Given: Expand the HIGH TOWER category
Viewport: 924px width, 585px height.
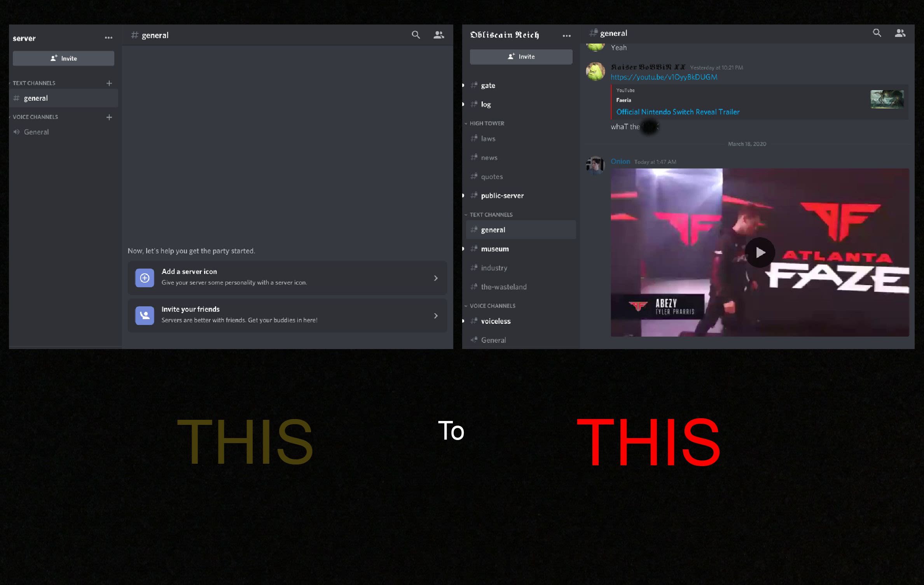Looking at the screenshot, I should (x=466, y=122).
